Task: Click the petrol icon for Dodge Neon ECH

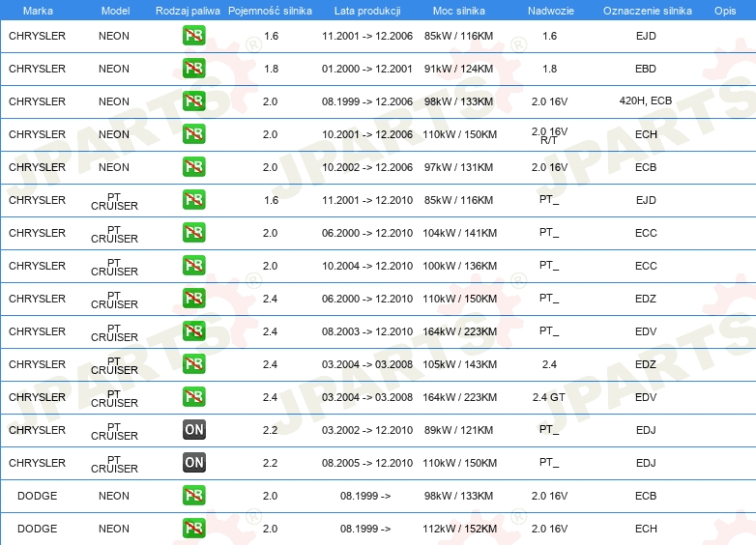Action: (193, 529)
